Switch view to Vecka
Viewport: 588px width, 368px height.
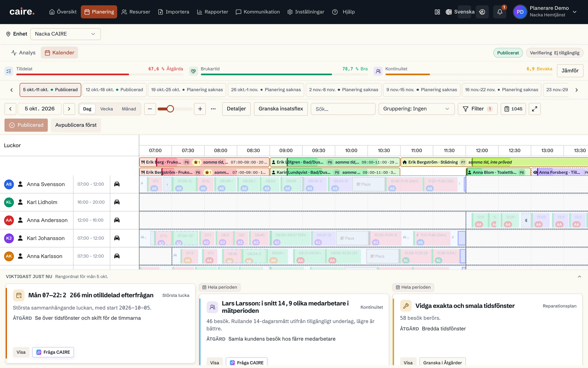click(x=106, y=109)
